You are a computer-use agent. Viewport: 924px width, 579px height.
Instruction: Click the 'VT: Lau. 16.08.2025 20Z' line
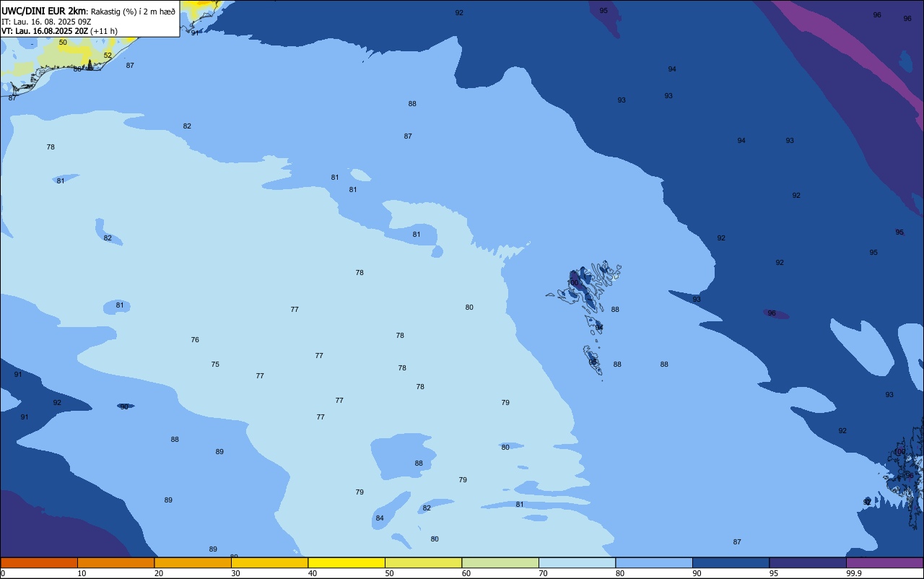pos(45,31)
